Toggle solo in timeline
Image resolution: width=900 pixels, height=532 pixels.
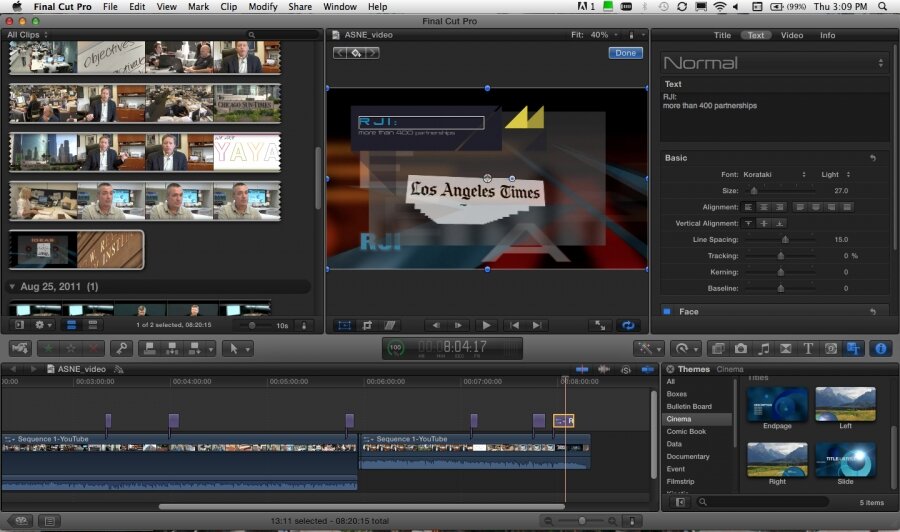pyautogui.click(x=626, y=370)
